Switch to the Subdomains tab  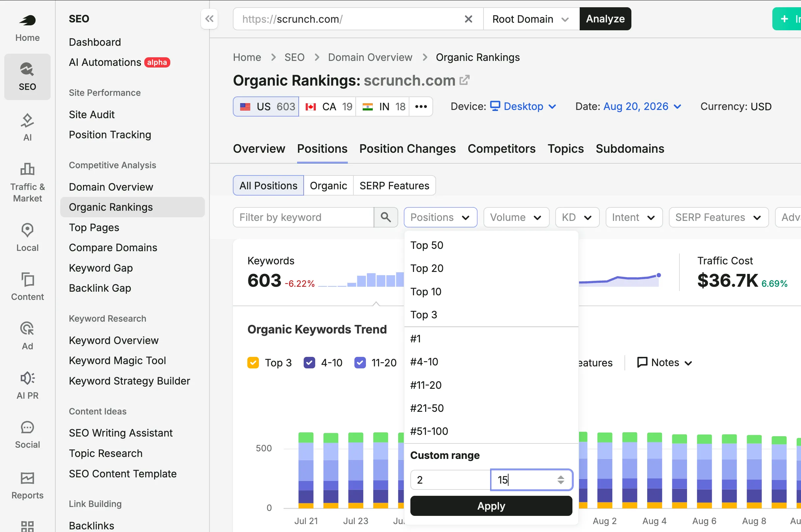(630, 148)
